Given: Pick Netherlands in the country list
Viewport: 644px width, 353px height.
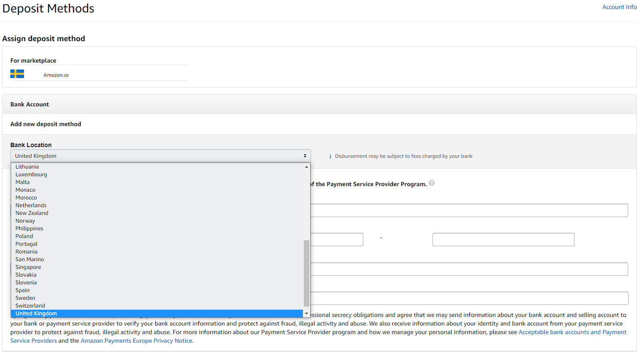Looking at the screenshot, I should (157, 205).
